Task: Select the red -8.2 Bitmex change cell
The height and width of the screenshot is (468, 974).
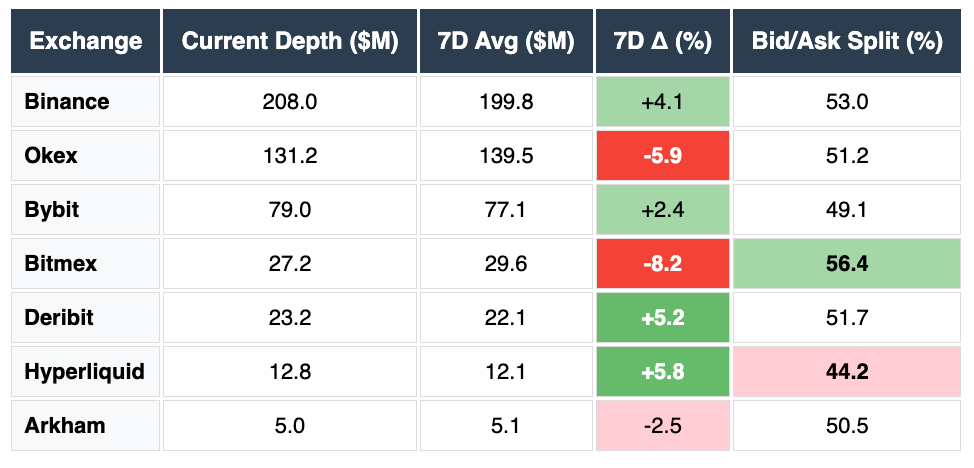Action: pyautogui.click(x=664, y=264)
